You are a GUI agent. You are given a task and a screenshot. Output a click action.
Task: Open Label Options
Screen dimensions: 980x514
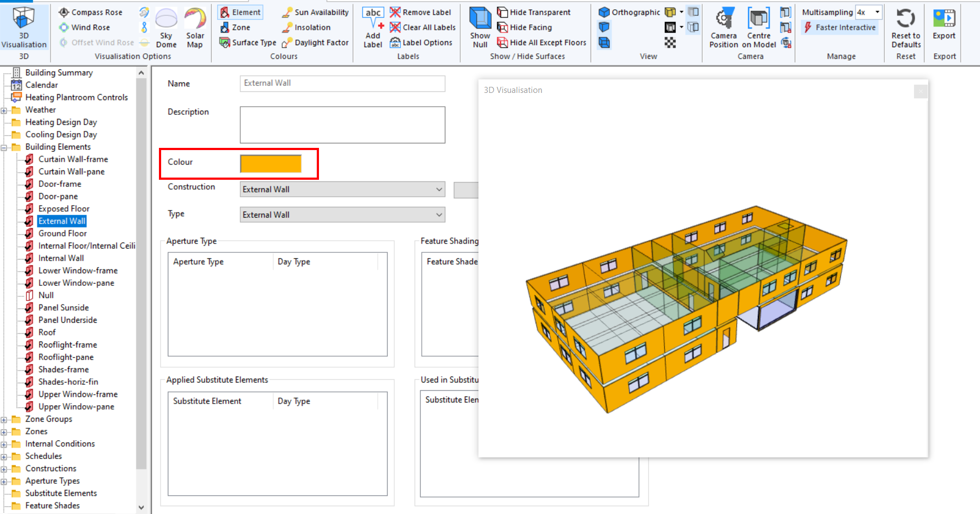[x=421, y=42]
